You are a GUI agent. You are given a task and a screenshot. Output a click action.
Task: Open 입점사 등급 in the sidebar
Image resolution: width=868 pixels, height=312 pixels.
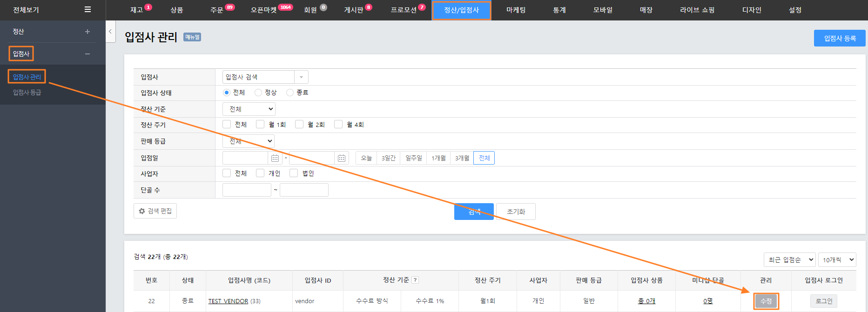click(x=27, y=93)
